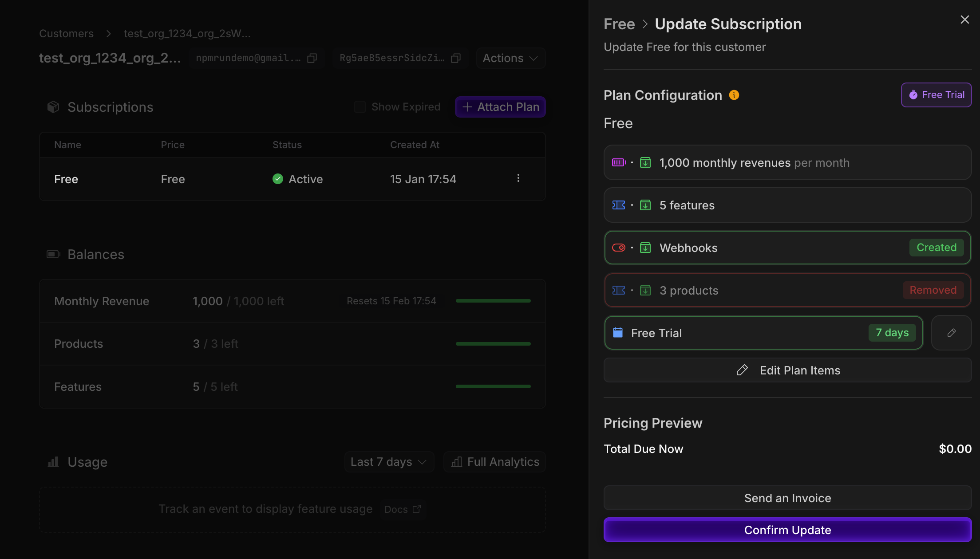Screen dimensions: 980x559
Task: Copy the customer ID with the copy icon
Action: coord(456,58)
